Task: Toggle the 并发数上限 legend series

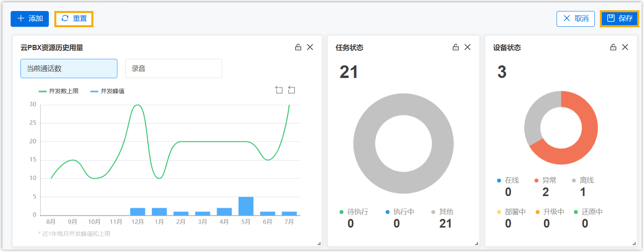Action: [x=59, y=91]
